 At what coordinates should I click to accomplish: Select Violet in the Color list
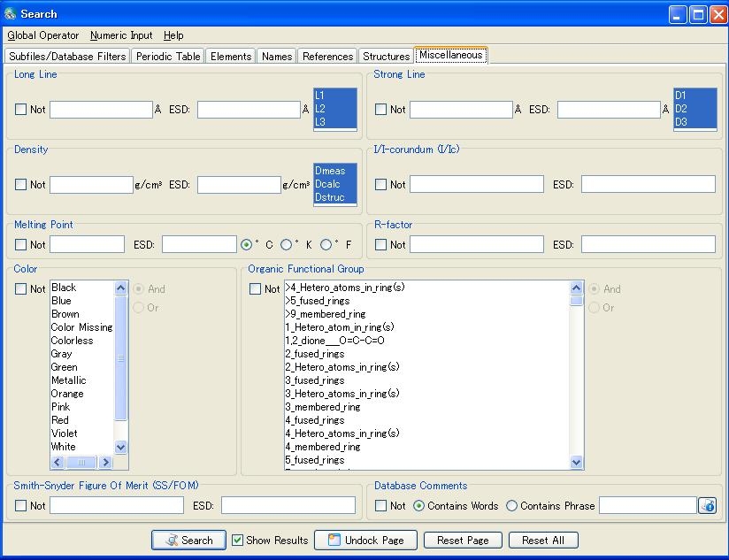tap(81, 433)
